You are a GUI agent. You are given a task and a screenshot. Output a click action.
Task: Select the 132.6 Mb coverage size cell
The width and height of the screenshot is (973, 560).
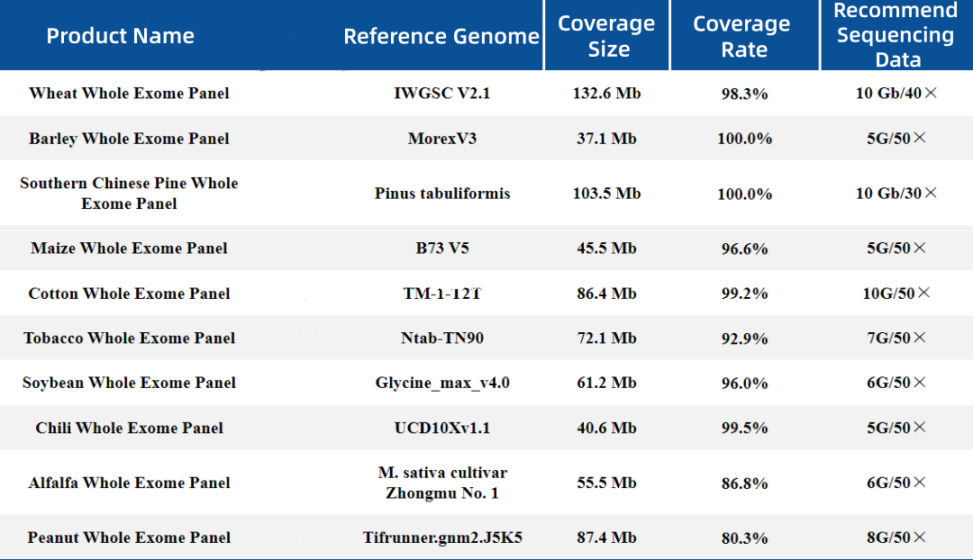[x=606, y=94]
